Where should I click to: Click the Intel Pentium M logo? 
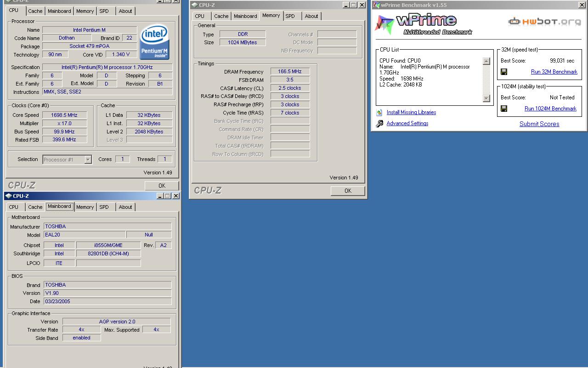[x=154, y=42]
